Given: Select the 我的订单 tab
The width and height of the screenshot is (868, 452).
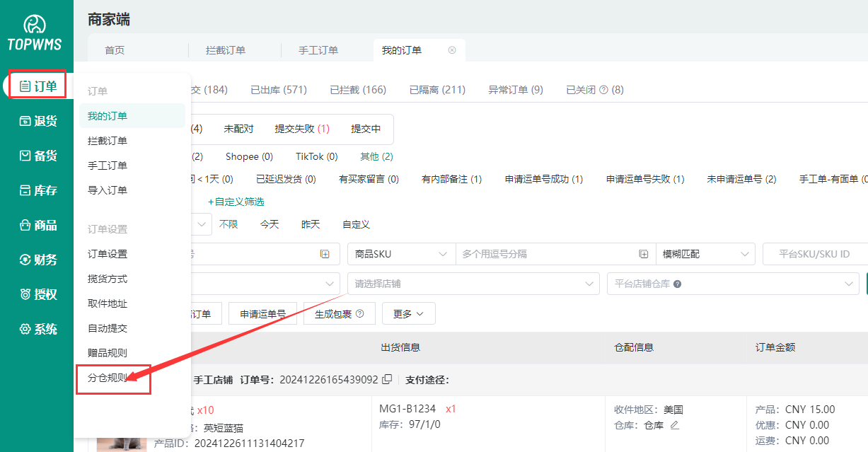Looking at the screenshot, I should [x=402, y=50].
